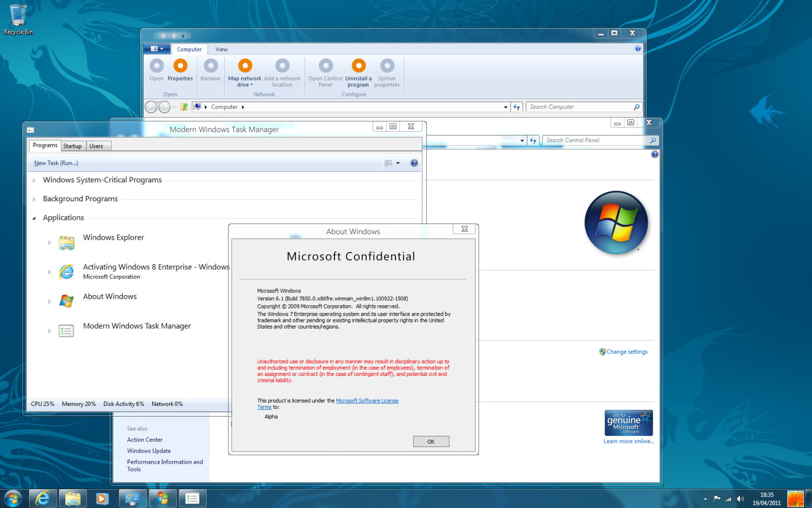812x508 pixels.
Task: Expand Windows System-Critical Programs group
Action: click(34, 180)
